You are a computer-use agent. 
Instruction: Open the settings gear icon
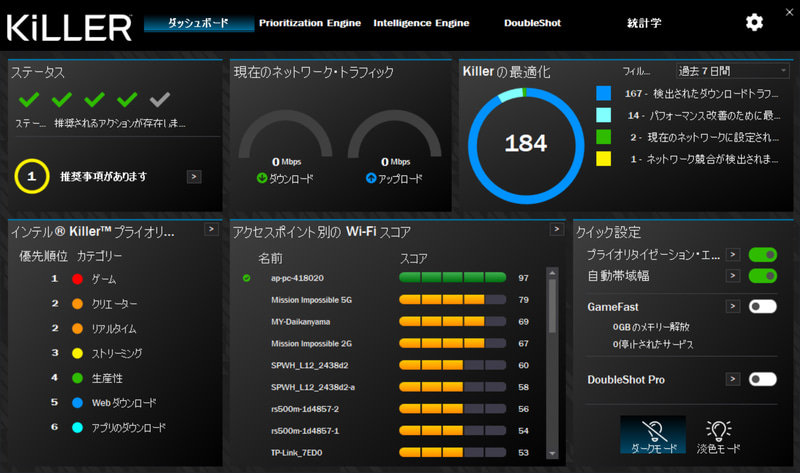click(x=754, y=22)
